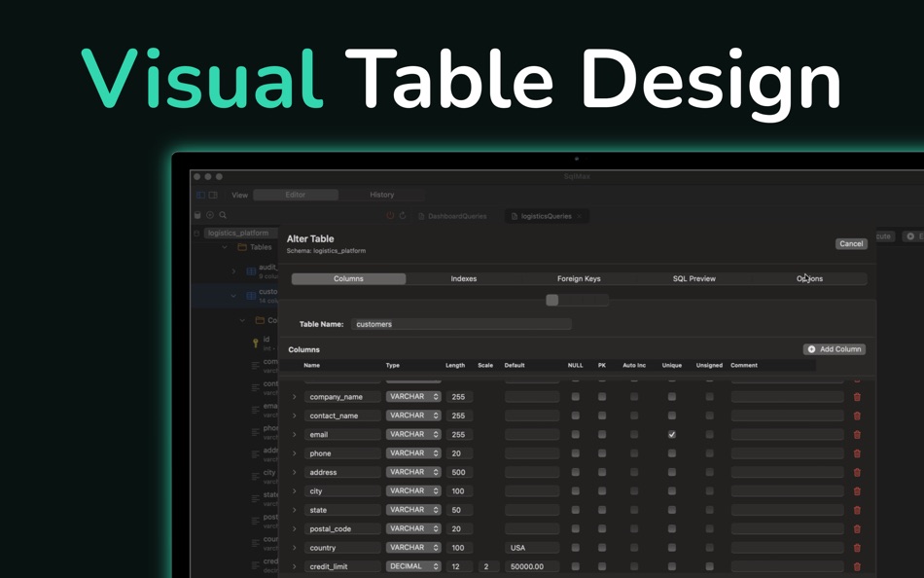924x578 pixels.
Task: Toggle the right sidebar panel icon
Action: tap(213, 195)
